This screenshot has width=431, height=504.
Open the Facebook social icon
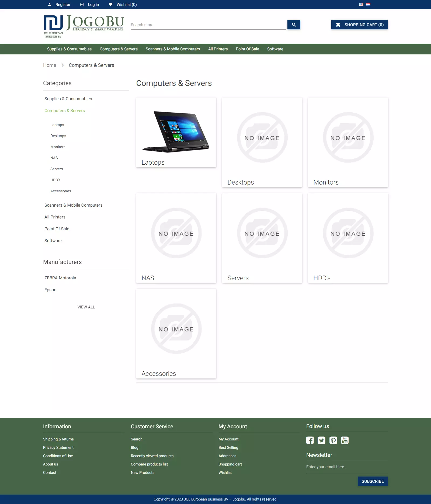point(310,440)
